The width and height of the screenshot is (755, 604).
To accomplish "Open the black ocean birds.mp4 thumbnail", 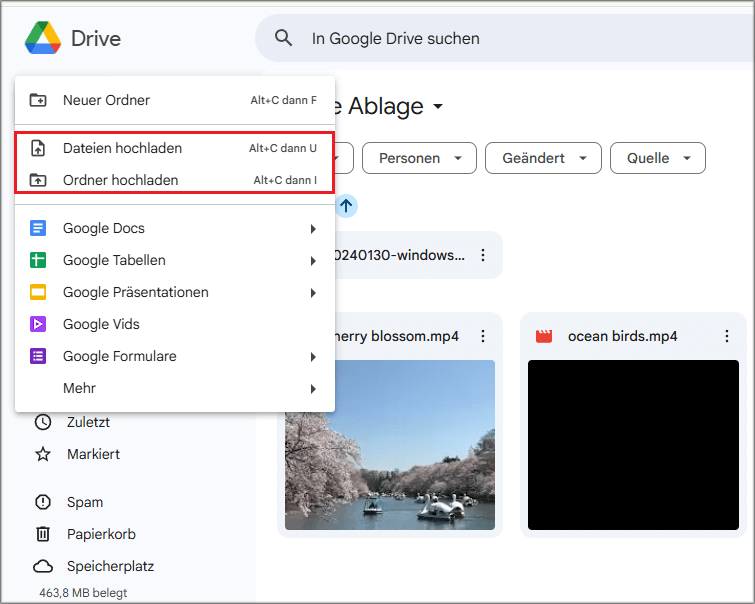I will point(633,445).
